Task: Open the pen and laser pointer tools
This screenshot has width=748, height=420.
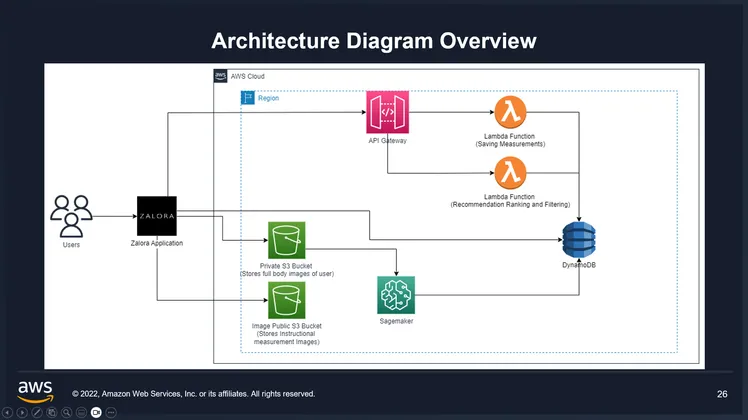Action: tap(37, 412)
